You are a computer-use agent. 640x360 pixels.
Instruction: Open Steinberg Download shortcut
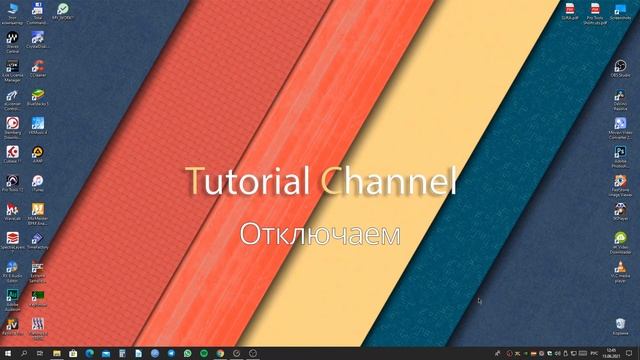13,128
